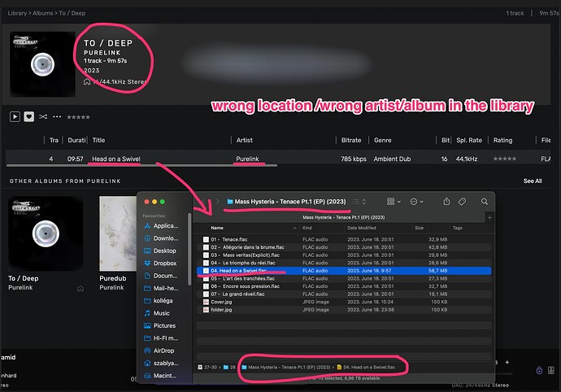Screen dimensions: 561x392
Task: Click the speaker device icon at bottom right
Action: [x=551, y=370]
